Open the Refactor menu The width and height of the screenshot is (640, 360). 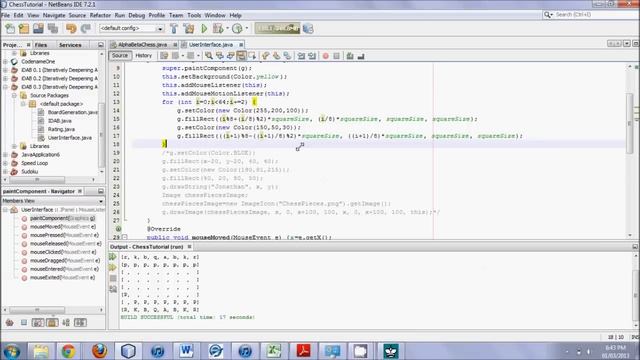[100, 15]
